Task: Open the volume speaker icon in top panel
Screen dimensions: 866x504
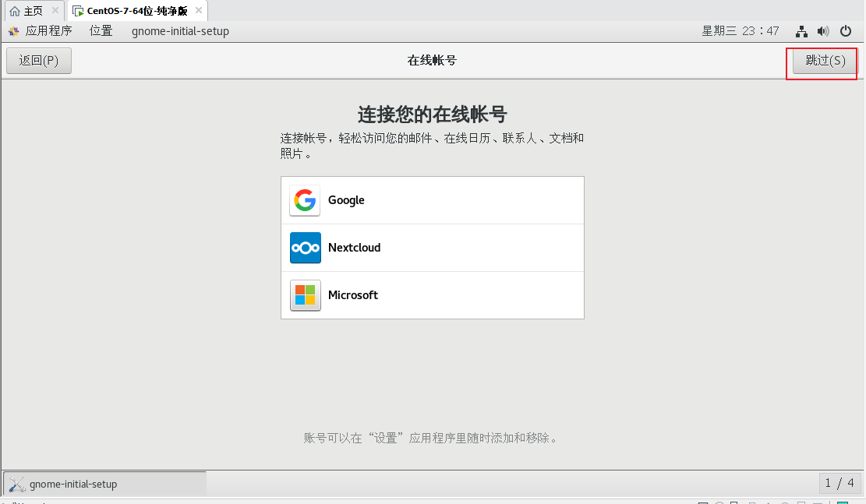Action: [x=823, y=31]
